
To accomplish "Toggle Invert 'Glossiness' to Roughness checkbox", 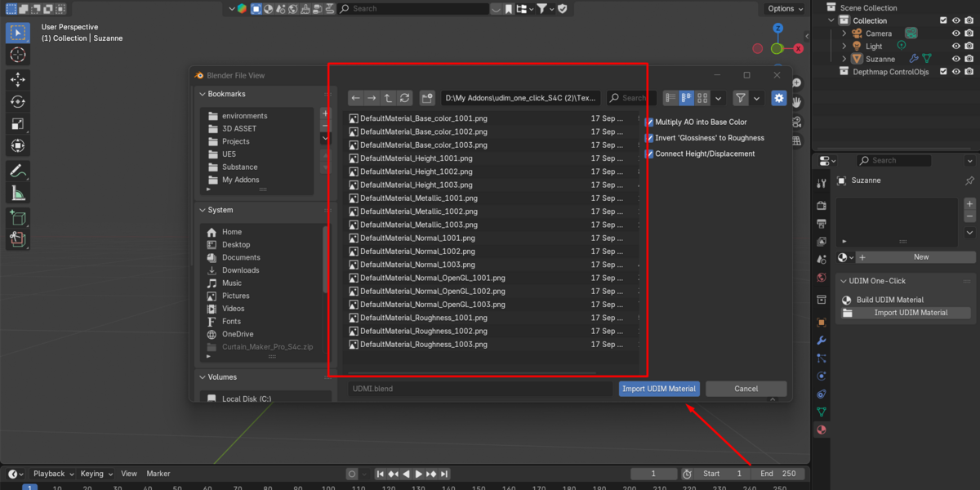I will [x=649, y=138].
